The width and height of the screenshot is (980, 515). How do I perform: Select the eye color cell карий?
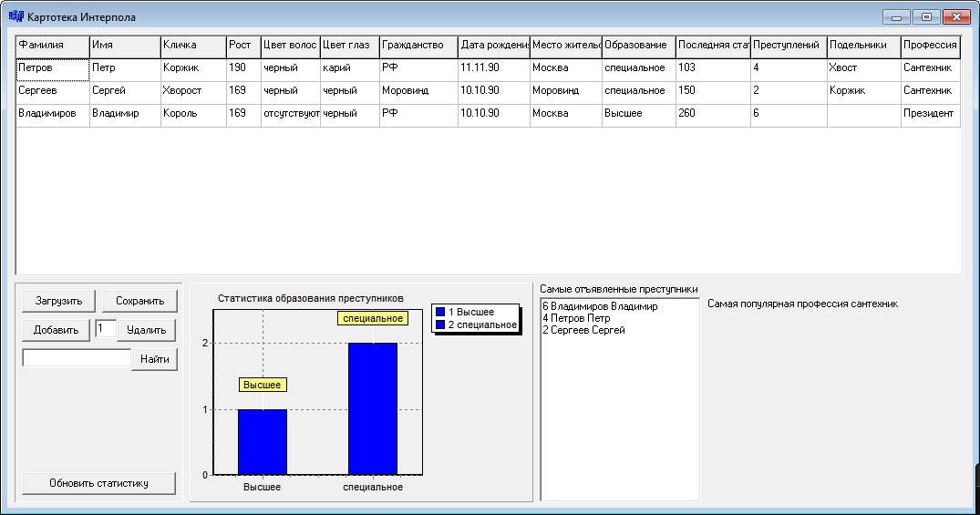coord(350,70)
